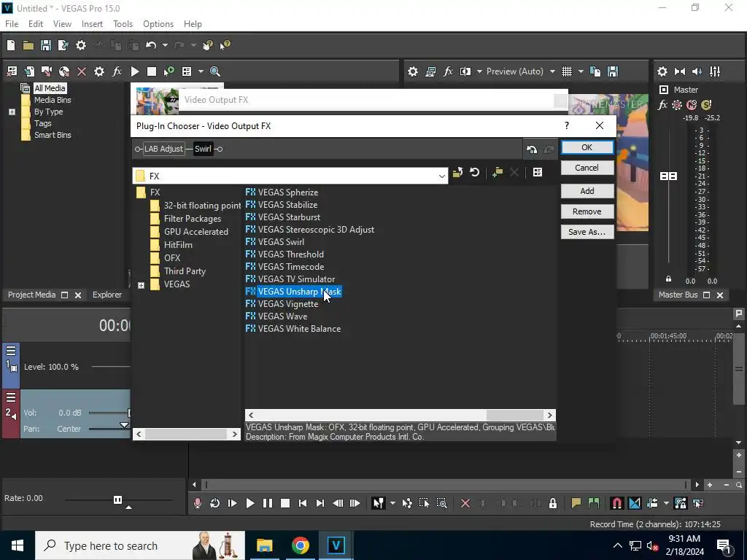Switch to the Explorer tab
The image size is (747, 560).
(107, 295)
